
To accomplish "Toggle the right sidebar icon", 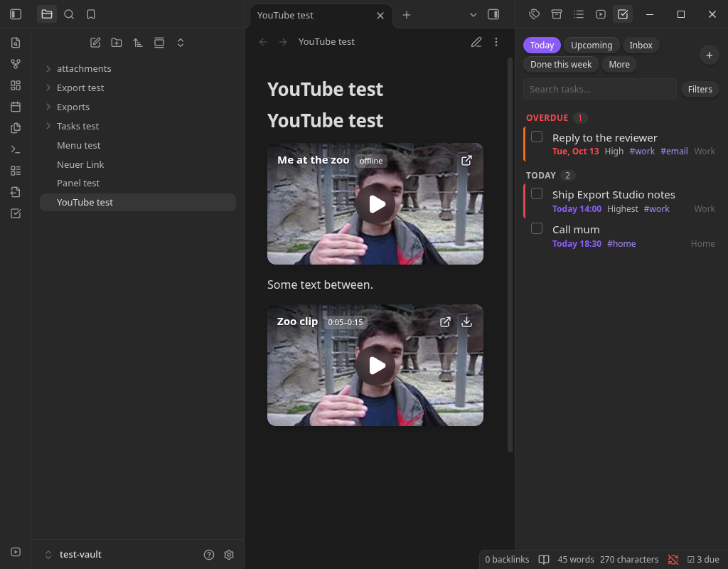I will (493, 14).
